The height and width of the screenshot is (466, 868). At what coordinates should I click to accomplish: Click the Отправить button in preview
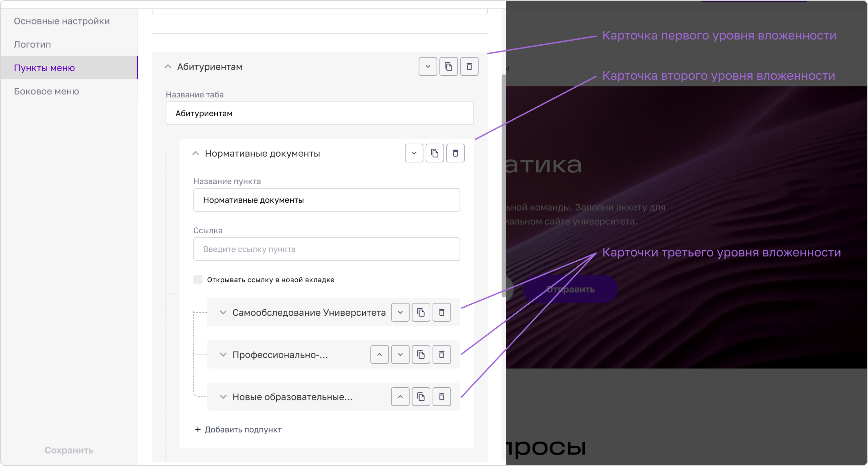pos(570,289)
